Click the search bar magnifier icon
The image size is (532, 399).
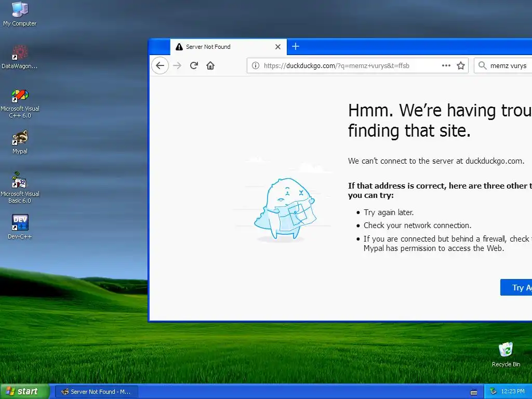click(x=482, y=65)
